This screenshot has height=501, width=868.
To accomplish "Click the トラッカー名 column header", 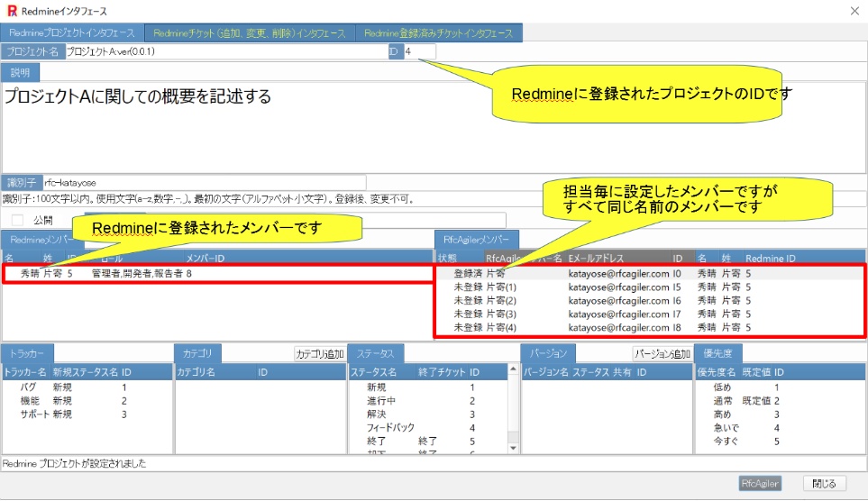I will click(x=25, y=372).
